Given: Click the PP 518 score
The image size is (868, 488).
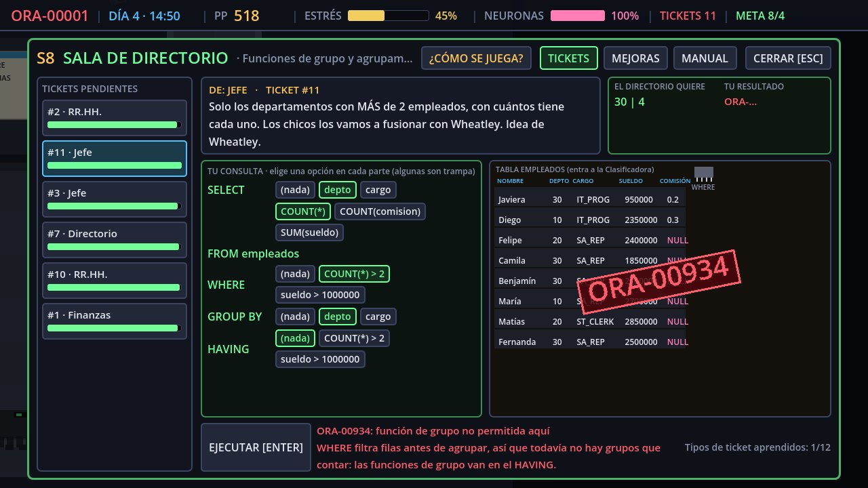Looking at the screenshot, I should 237,16.
